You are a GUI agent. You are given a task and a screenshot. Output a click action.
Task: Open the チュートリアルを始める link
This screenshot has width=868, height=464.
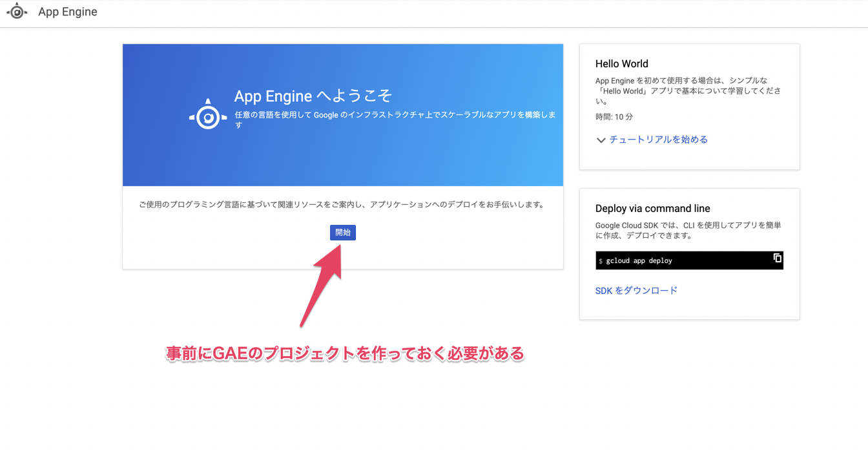[x=658, y=140]
